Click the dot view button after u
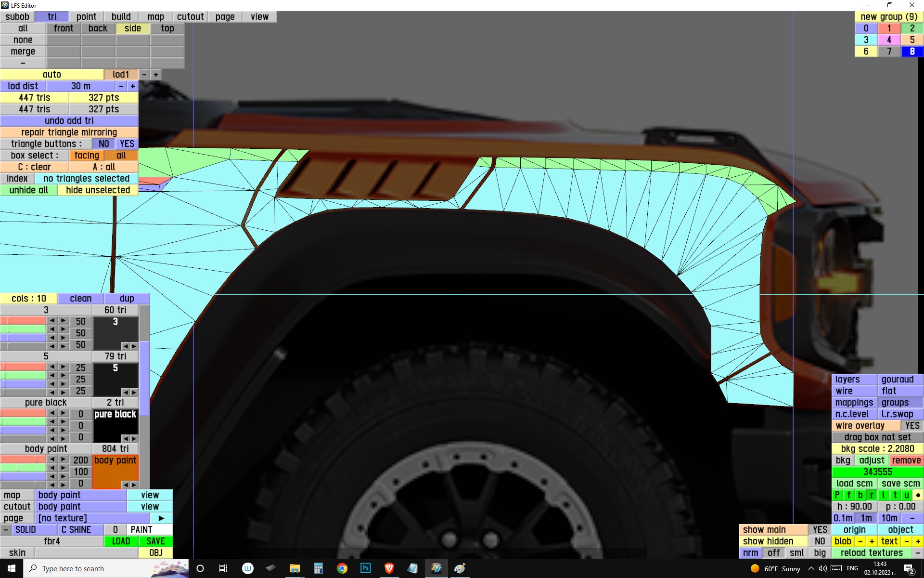This screenshot has height=578, width=924. (x=918, y=495)
